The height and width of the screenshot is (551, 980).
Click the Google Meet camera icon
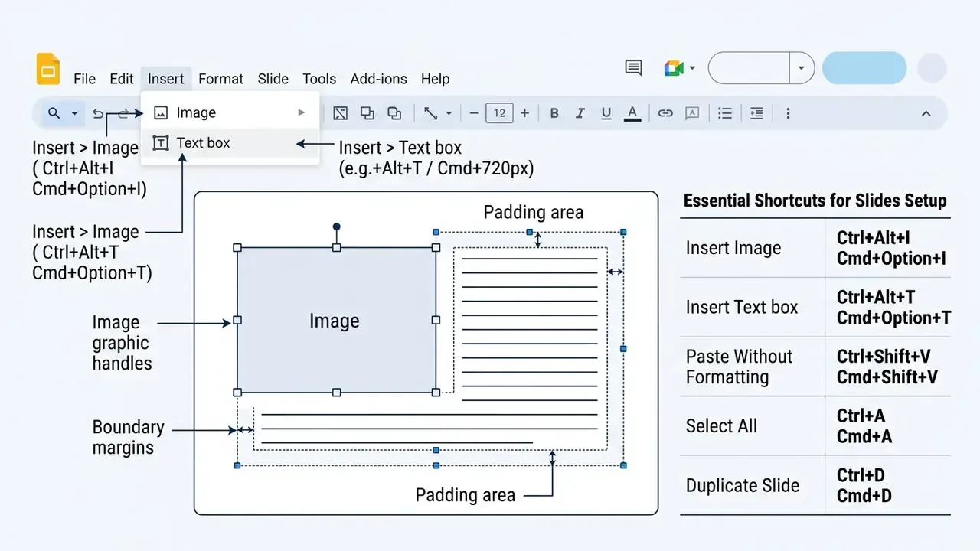[673, 68]
